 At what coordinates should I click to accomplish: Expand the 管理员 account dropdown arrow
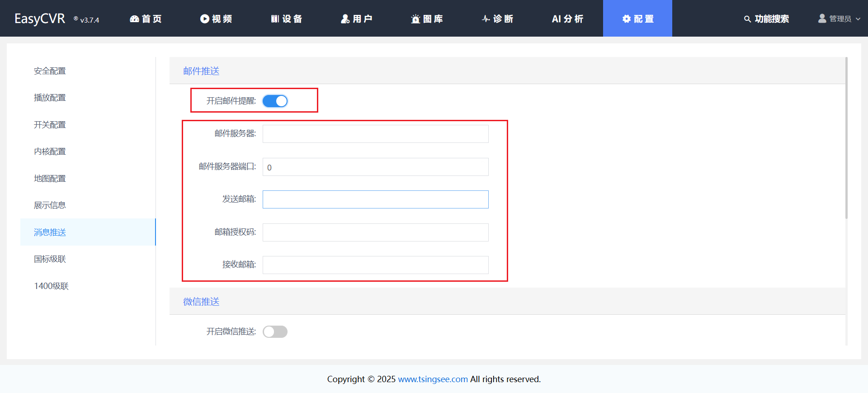pyautogui.click(x=858, y=19)
